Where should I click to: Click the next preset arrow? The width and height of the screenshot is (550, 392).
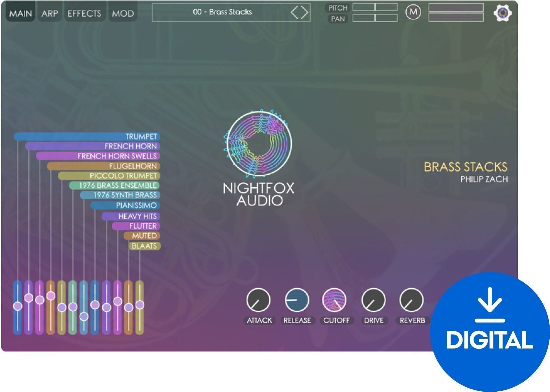coord(304,13)
